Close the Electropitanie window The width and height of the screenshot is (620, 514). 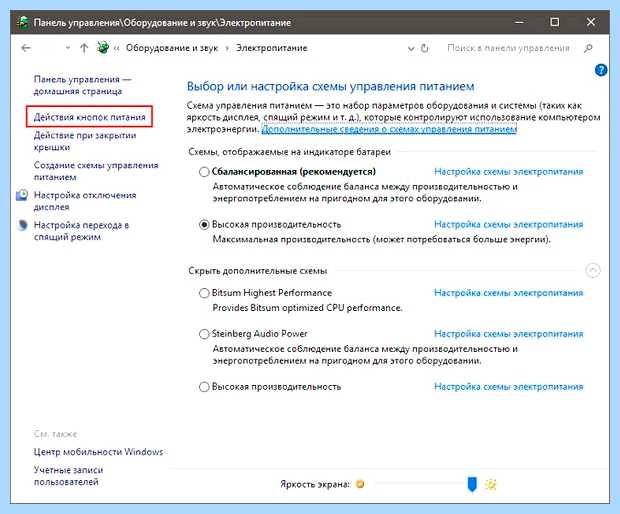coord(591,22)
